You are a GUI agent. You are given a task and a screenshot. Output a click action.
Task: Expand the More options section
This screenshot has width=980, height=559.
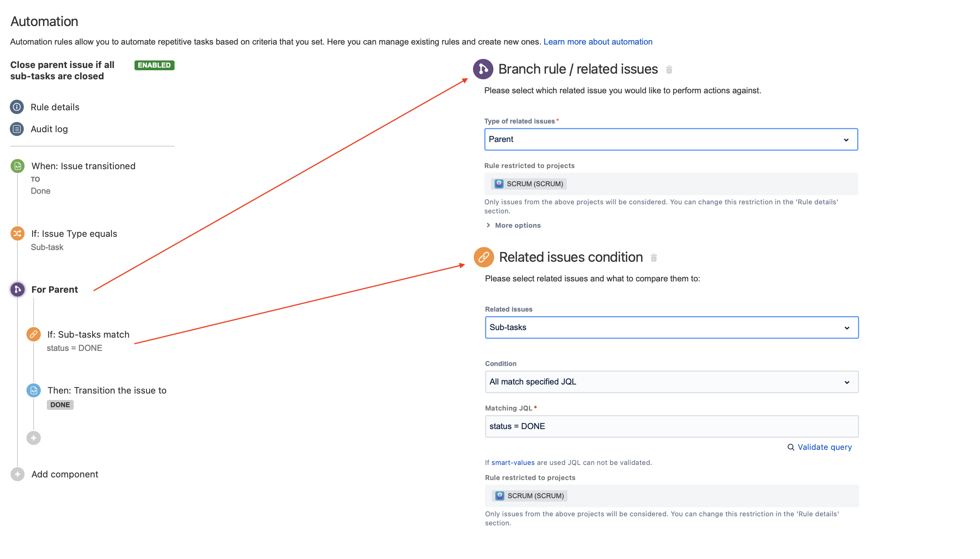coord(517,225)
